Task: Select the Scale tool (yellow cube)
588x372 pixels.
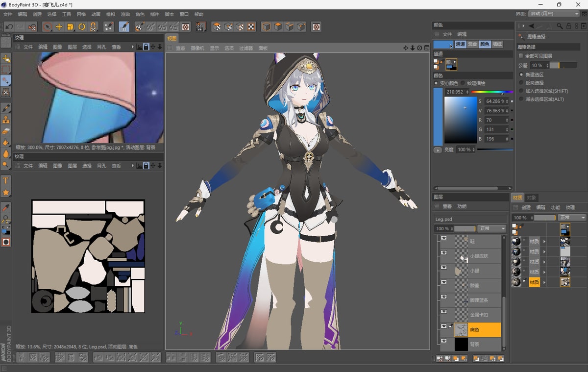Action: (x=70, y=26)
